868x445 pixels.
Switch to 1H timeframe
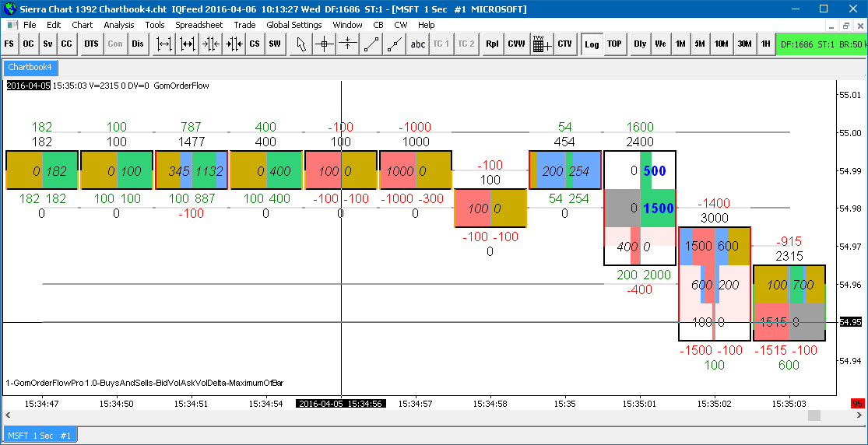(765, 44)
